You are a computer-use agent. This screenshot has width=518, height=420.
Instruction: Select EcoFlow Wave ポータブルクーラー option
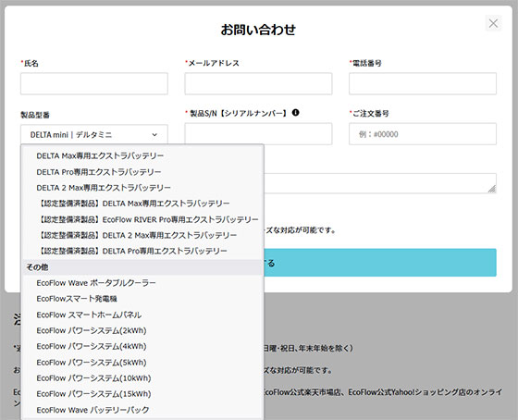pyautogui.click(x=142, y=283)
